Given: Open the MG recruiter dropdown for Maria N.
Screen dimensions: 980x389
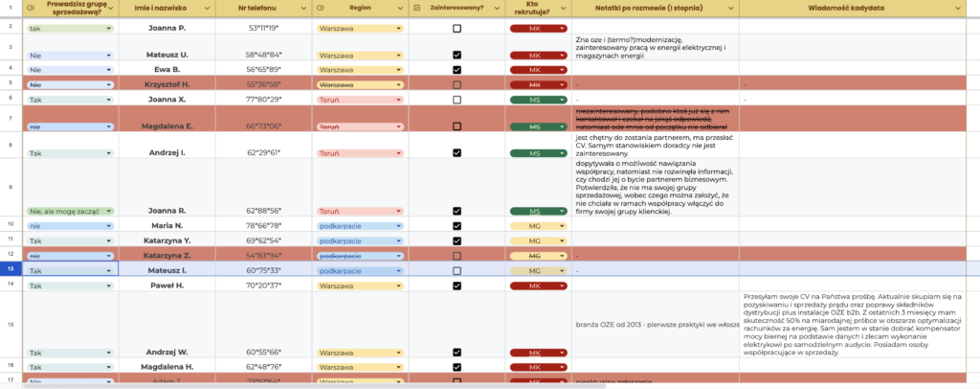Looking at the screenshot, I should tap(538, 225).
